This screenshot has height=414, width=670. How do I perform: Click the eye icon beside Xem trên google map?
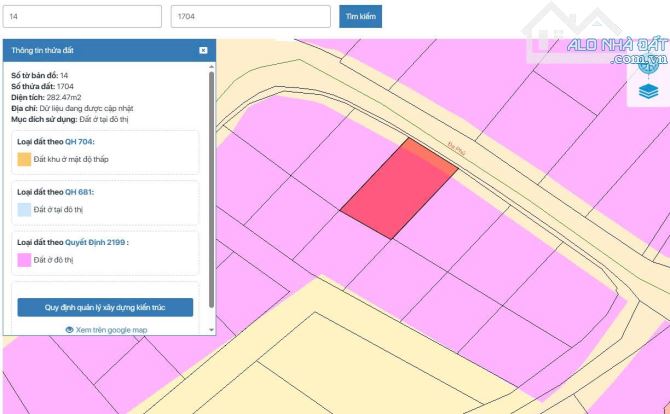click(69, 329)
